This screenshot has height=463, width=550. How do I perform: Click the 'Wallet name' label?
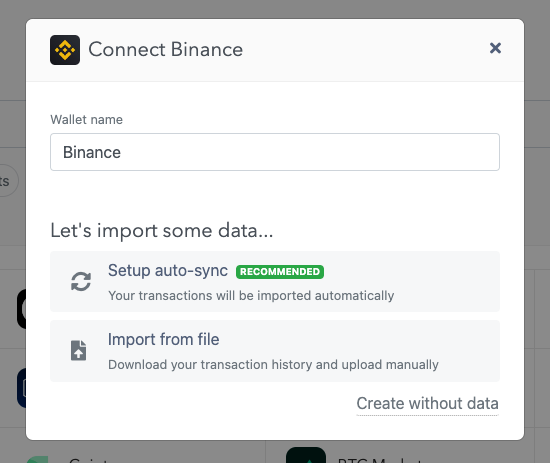click(x=86, y=120)
